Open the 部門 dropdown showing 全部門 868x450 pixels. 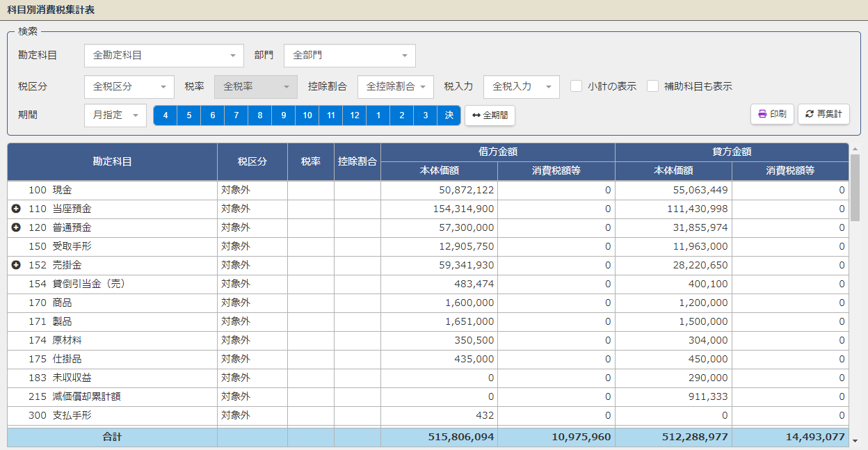(x=349, y=56)
